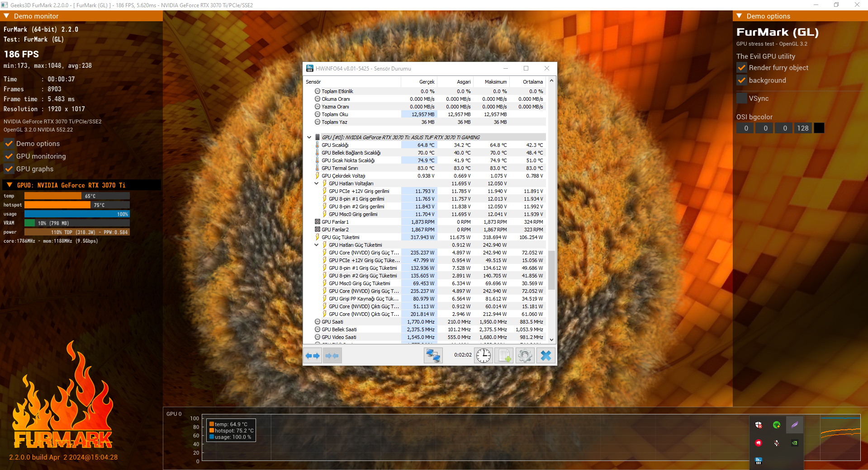Select the Okuma Oranı row
The image size is (868, 470).
[425, 99]
